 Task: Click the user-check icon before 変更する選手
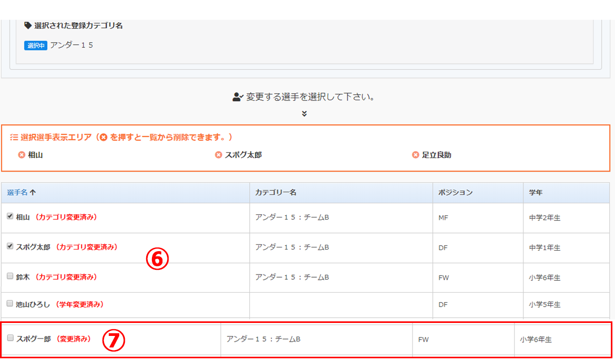point(238,97)
